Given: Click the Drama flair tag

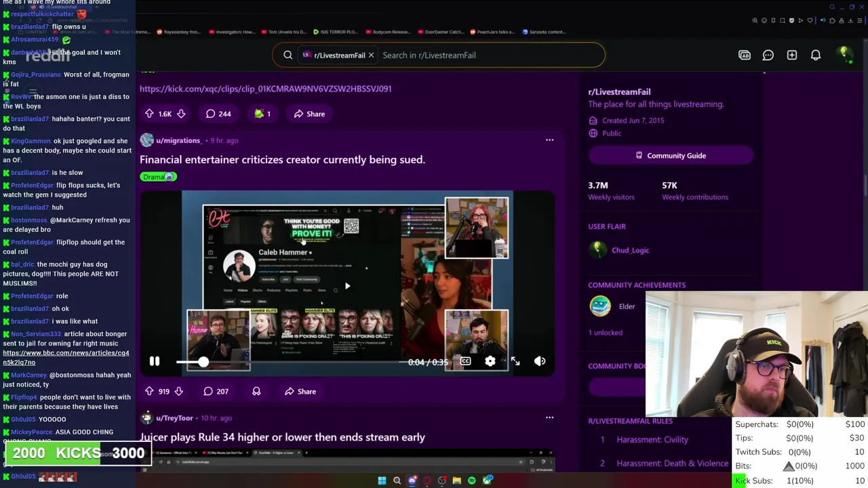Looking at the screenshot, I should click(x=158, y=177).
